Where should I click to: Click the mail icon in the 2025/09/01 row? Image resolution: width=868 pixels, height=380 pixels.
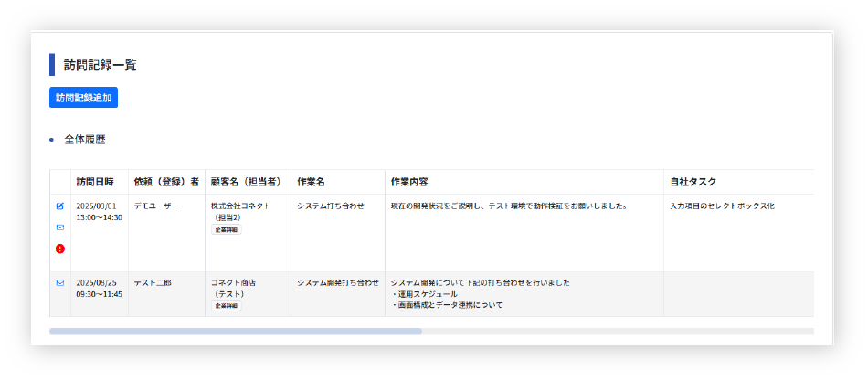click(60, 227)
